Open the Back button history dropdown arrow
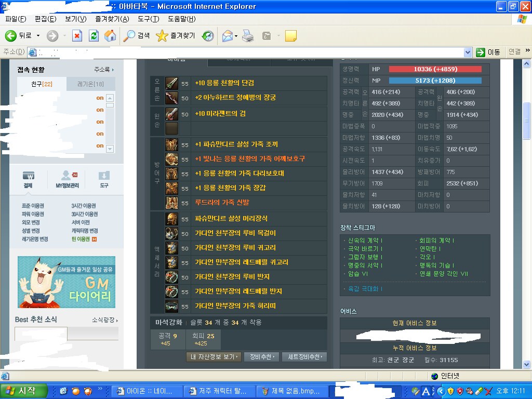532x399 pixels. (38, 36)
